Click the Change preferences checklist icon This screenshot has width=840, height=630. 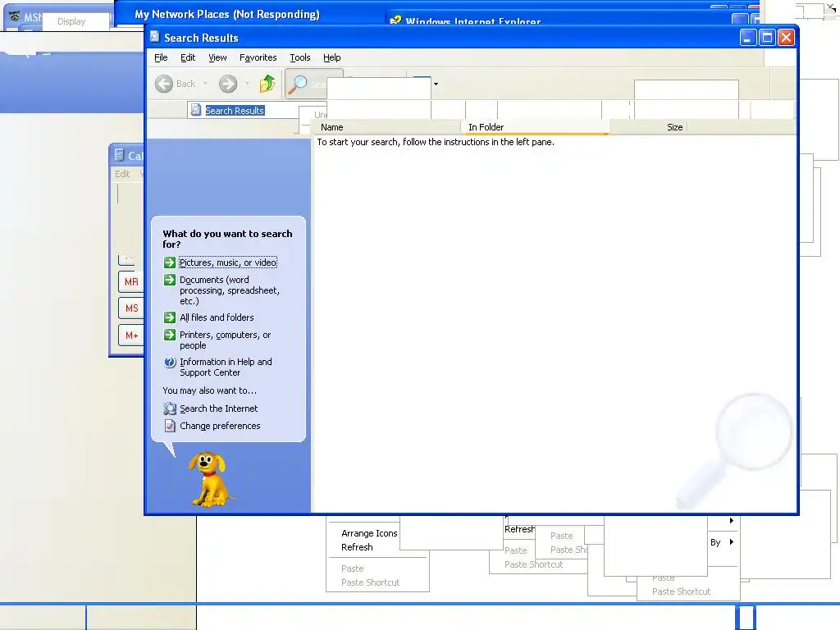pos(170,426)
